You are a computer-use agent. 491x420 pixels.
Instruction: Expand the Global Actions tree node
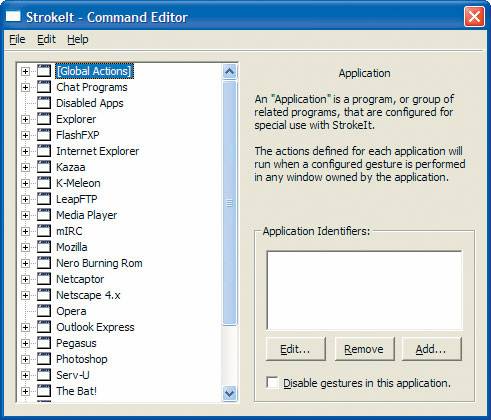(x=25, y=71)
